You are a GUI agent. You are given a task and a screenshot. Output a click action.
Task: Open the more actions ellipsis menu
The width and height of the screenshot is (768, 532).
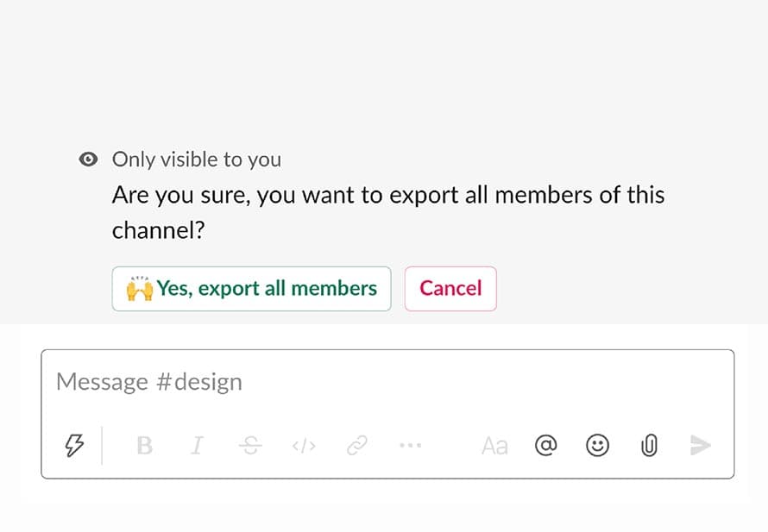coord(410,446)
